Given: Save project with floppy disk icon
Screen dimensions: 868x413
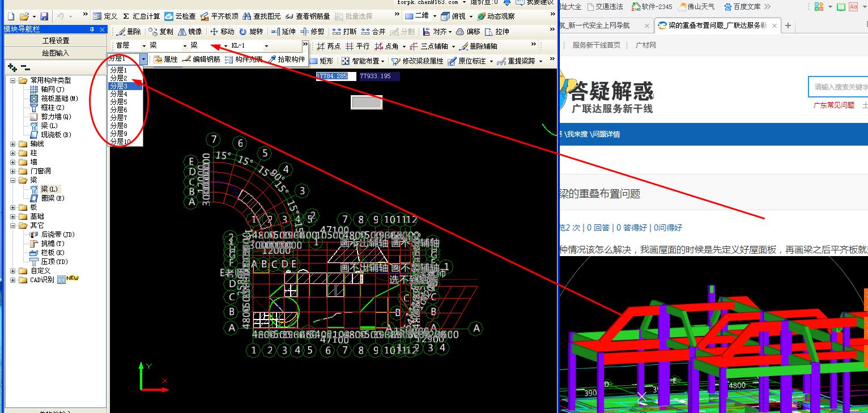Looking at the screenshot, I should (44, 16).
